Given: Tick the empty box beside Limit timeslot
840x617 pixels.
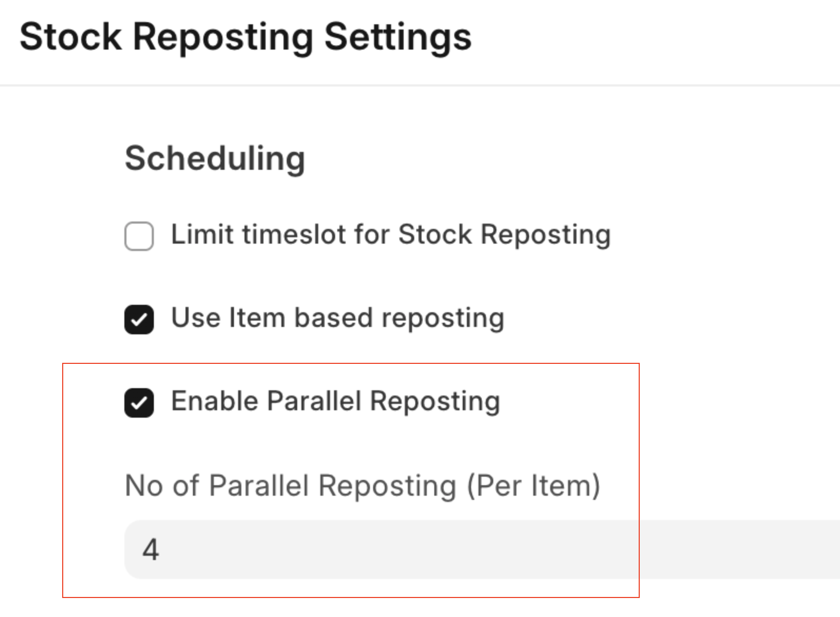Looking at the screenshot, I should click(x=139, y=236).
